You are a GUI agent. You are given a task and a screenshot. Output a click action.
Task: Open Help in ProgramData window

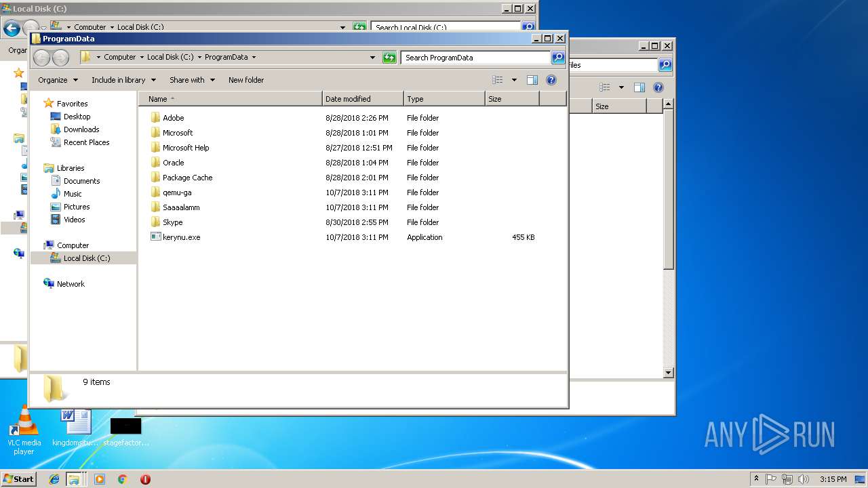click(x=551, y=80)
